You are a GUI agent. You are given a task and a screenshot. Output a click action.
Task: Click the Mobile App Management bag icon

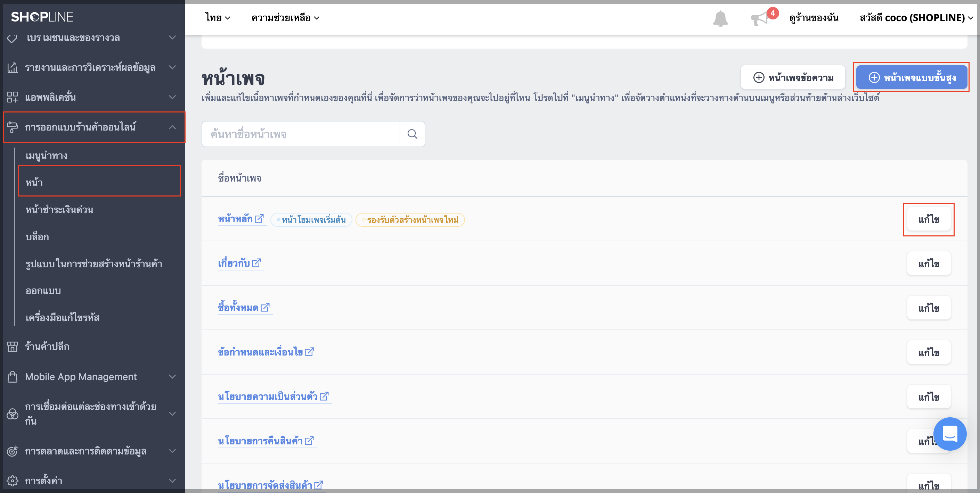[13, 377]
